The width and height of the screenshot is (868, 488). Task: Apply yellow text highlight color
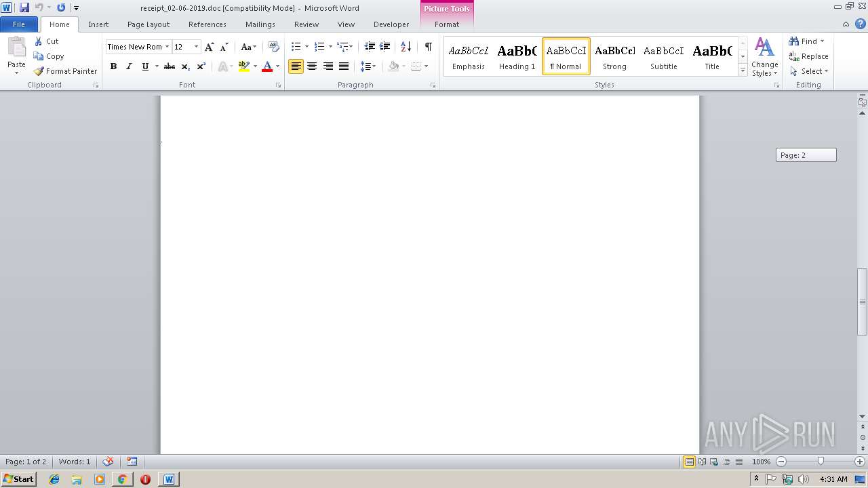[244, 66]
